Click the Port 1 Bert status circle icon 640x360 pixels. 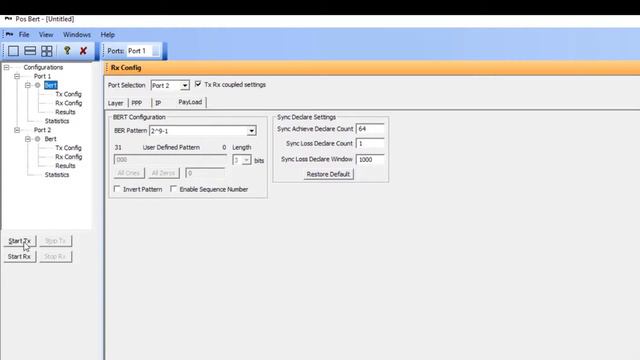pos(38,85)
